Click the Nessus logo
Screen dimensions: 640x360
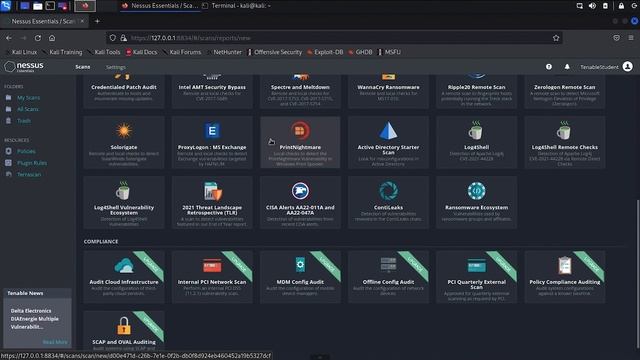point(24,67)
